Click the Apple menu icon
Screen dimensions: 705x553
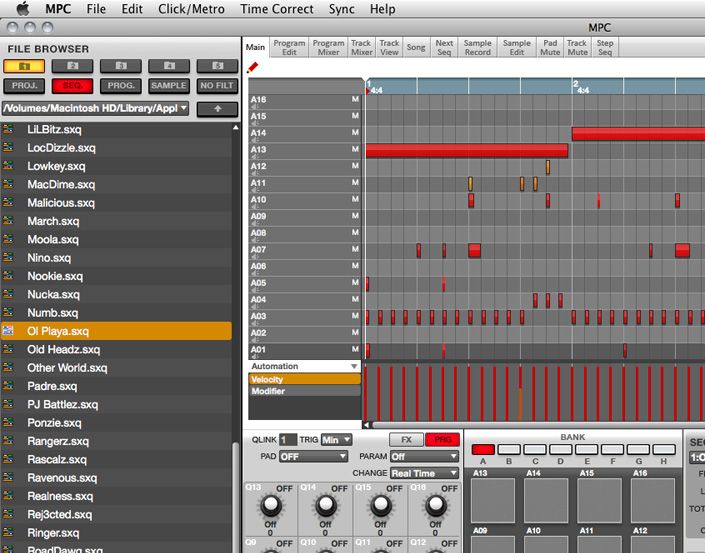point(22,9)
